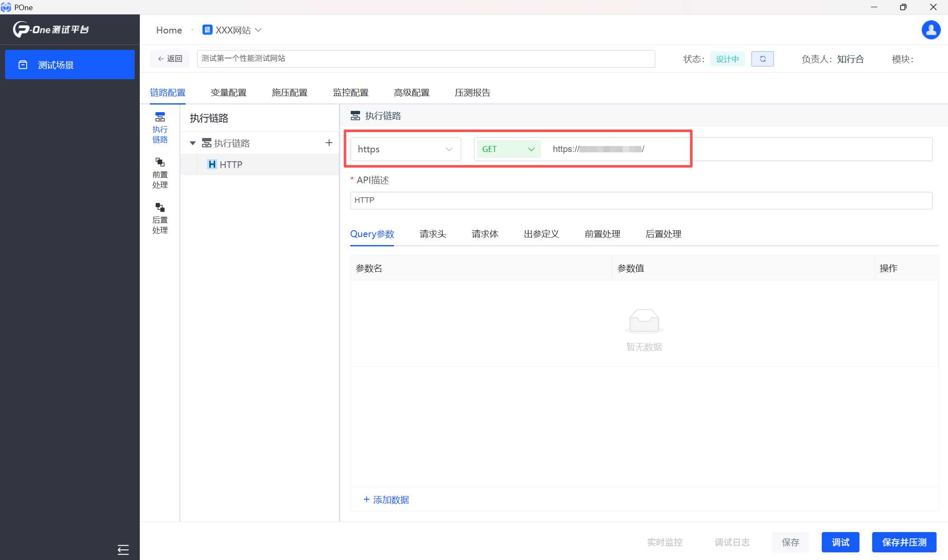
Task: Open the 执行链路 sidebar icon panel
Action: click(x=160, y=127)
